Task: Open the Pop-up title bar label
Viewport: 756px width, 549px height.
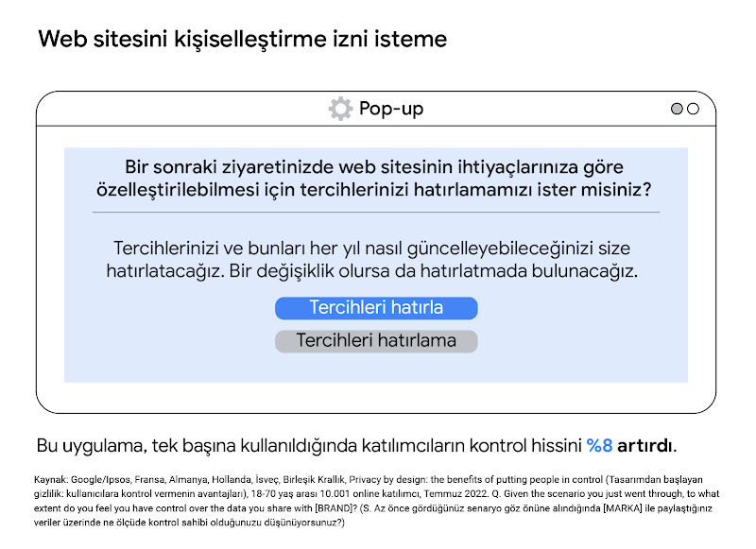Action: (393, 108)
